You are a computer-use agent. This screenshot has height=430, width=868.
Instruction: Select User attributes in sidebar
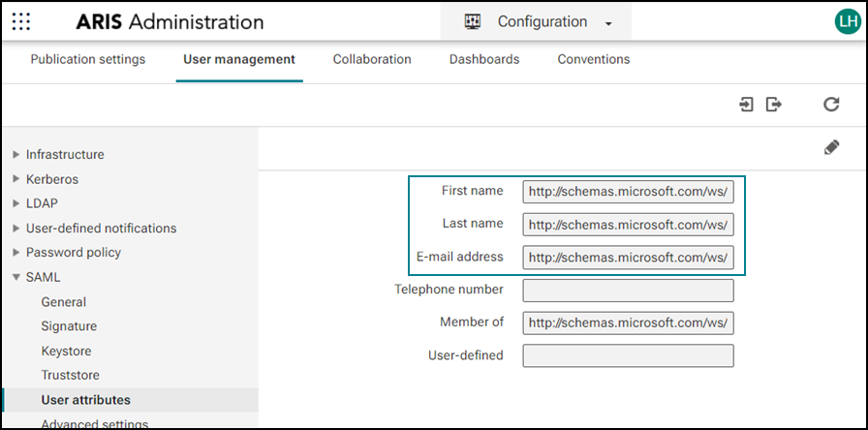pyautogui.click(x=86, y=400)
